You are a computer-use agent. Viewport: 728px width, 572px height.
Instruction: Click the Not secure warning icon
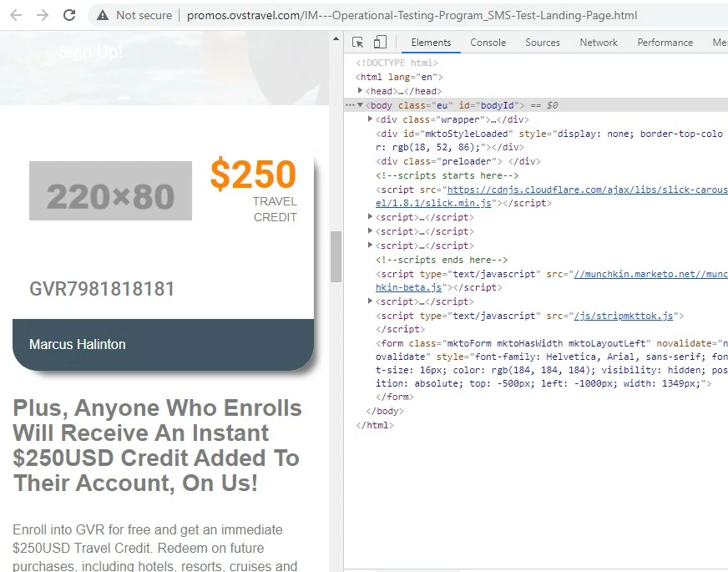click(x=103, y=15)
